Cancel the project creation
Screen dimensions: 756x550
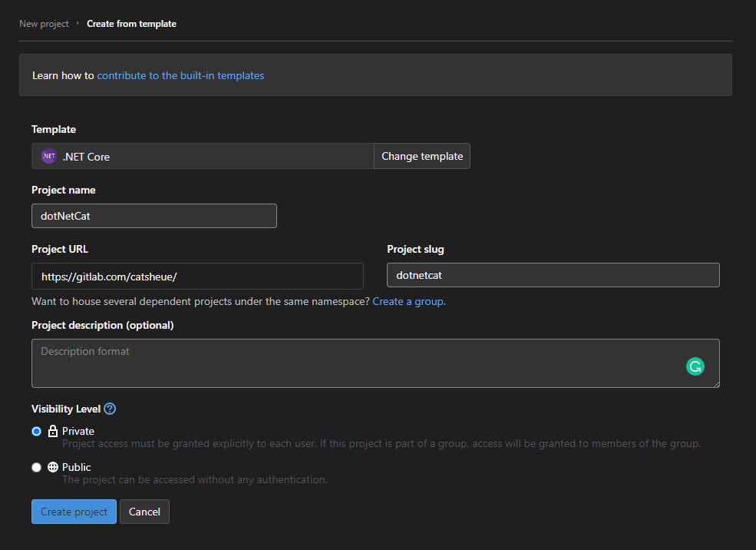pyautogui.click(x=144, y=512)
